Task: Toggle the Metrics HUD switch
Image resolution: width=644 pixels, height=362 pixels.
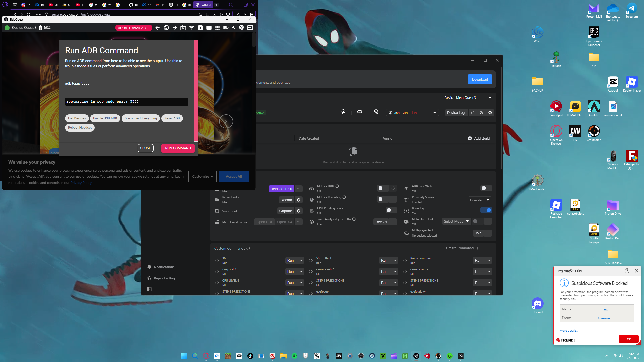Action: pyautogui.click(x=383, y=188)
